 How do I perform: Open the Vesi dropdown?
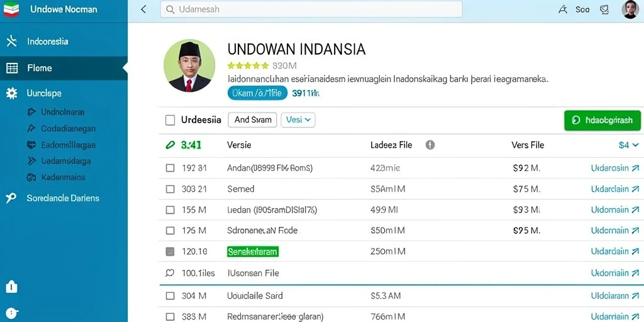[x=298, y=120]
